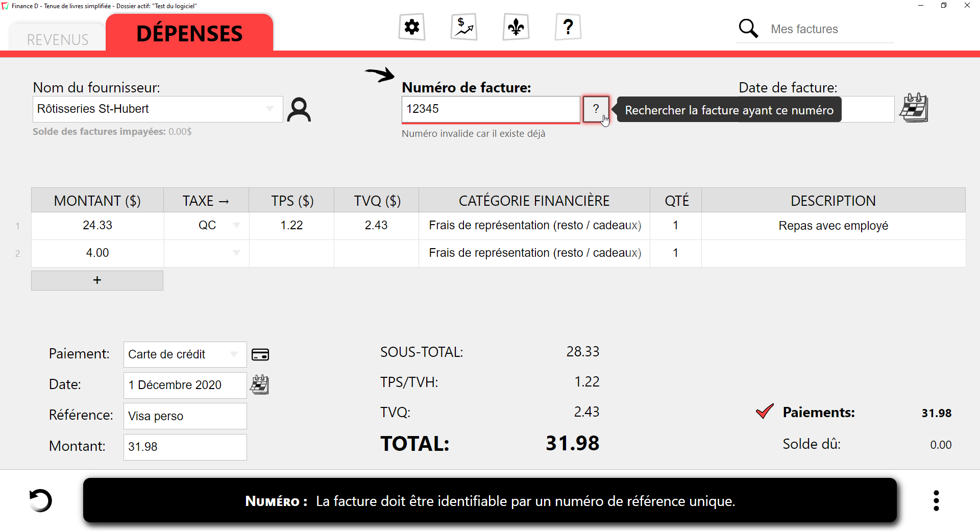The height and width of the screenshot is (531, 980).
Task: Add a new expense row with plus button
Action: [97, 280]
